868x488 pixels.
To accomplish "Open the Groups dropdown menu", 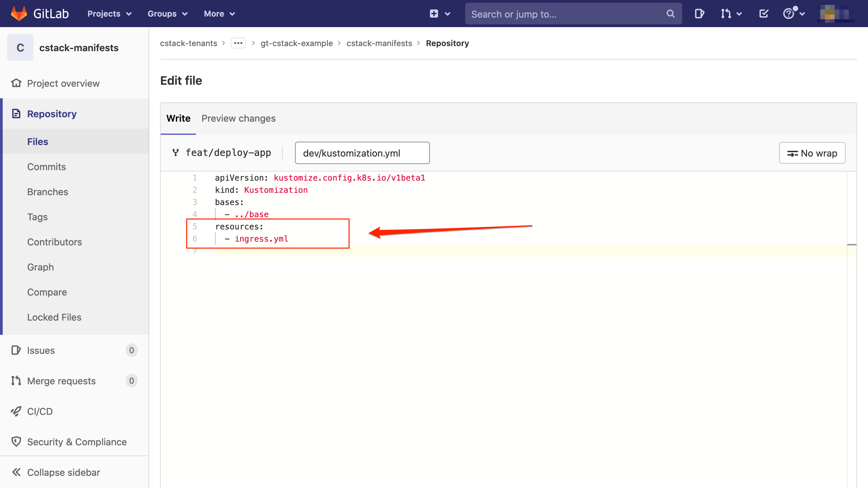I will (x=167, y=14).
